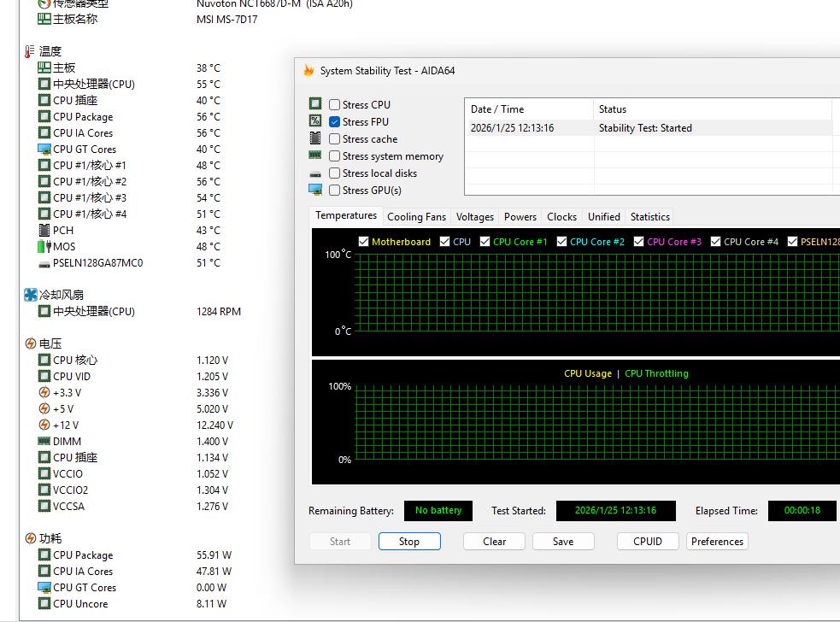Enable the Stress system memory checkbox
This screenshot has height=622, width=840.
click(334, 155)
